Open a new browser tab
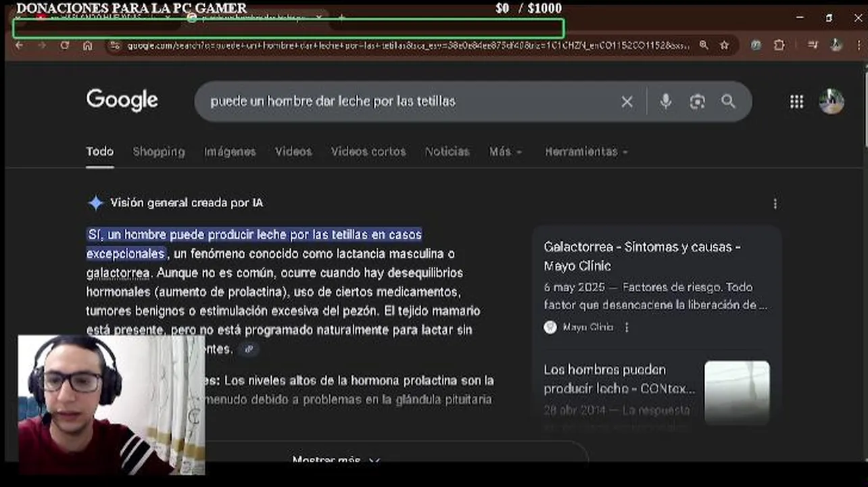This screenshot has height=487, width=868. click(x=341, y=18)
